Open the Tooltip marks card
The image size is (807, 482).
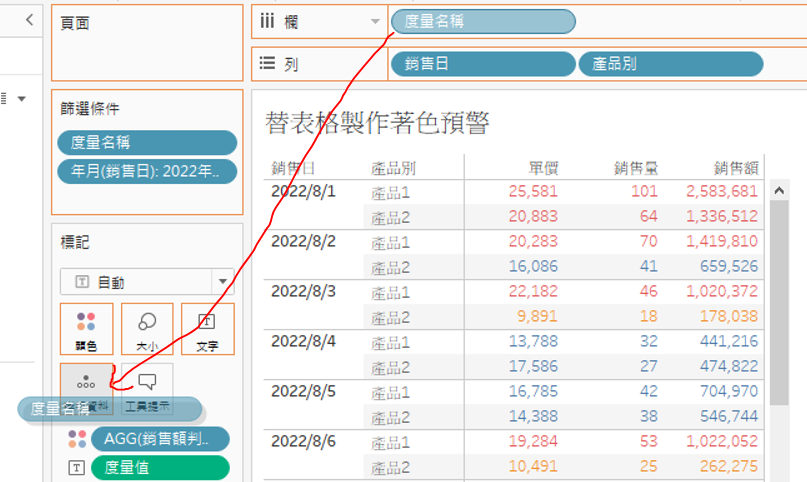tap(147, 389)
